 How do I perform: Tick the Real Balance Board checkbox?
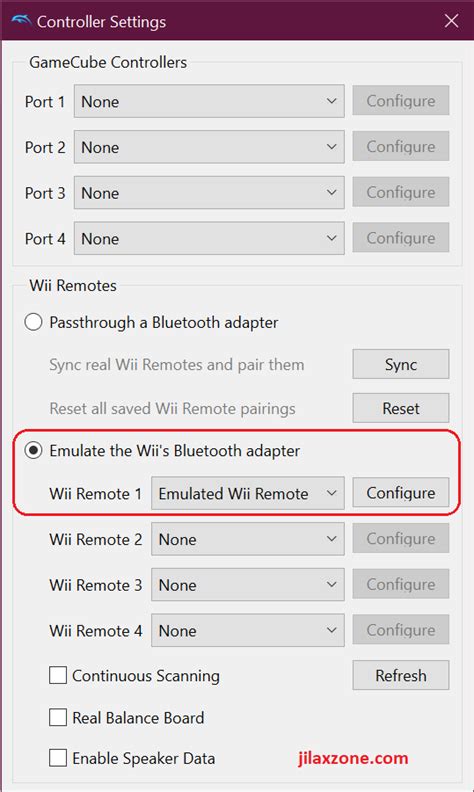pyautogui.click(x=58, y=717)
